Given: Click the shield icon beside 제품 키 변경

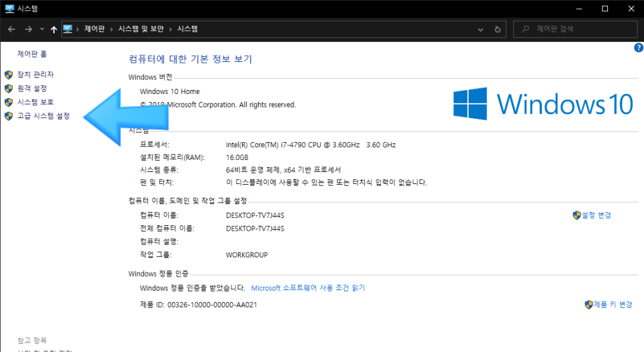Looking at the screenshot, I should tap(589, 305).
